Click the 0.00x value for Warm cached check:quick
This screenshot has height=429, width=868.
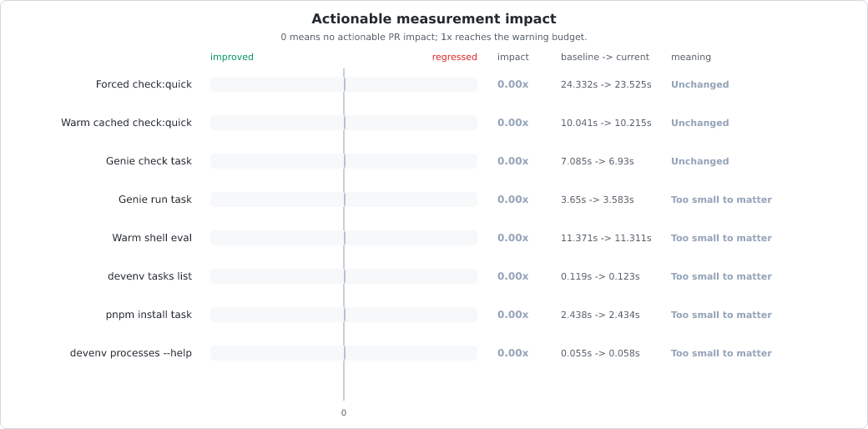click(513, 123)
